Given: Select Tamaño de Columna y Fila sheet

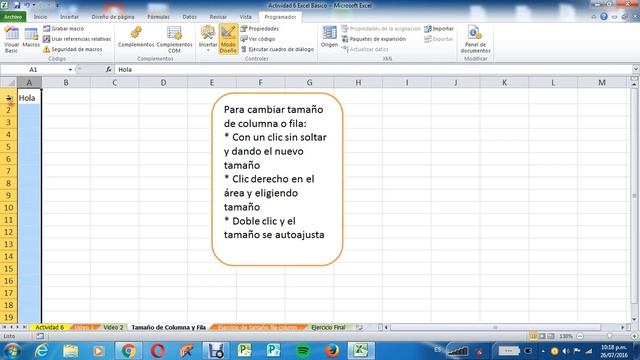Looking at the screenshot, I should tap(169, 327).
